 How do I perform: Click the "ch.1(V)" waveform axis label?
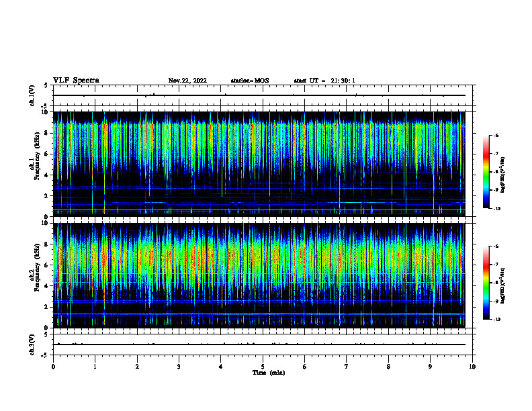32,95
